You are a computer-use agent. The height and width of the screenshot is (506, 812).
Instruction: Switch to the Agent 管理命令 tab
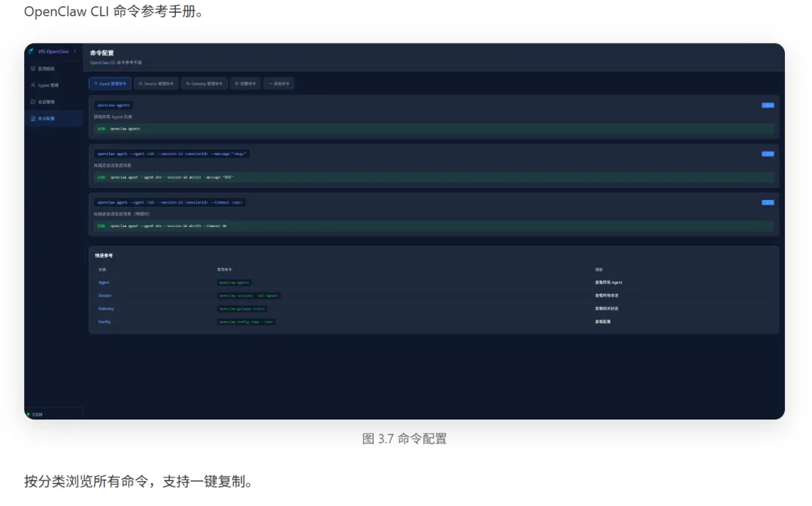tap(110, 83)
